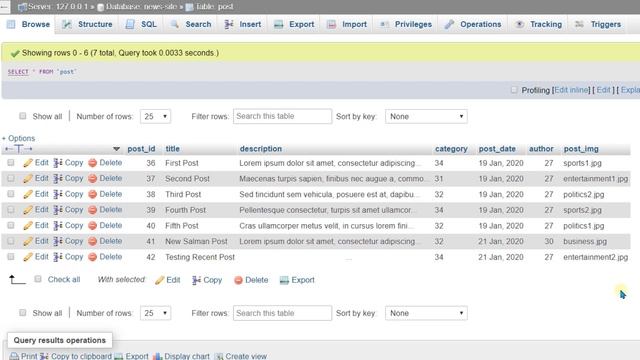
Task: Open the Browse tab
Action: (29, 24)
